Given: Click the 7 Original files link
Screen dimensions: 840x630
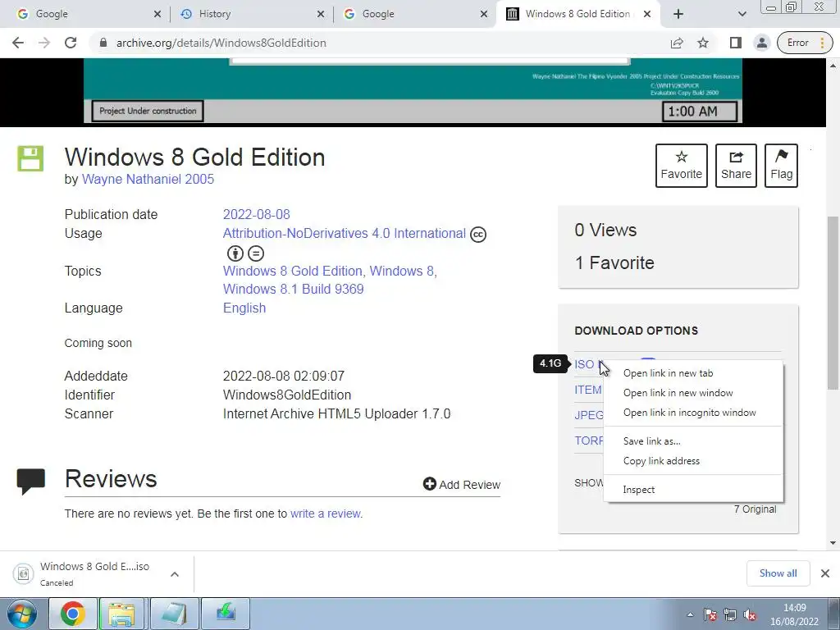Looking at the screenshot, I should [x=755, y=509].
